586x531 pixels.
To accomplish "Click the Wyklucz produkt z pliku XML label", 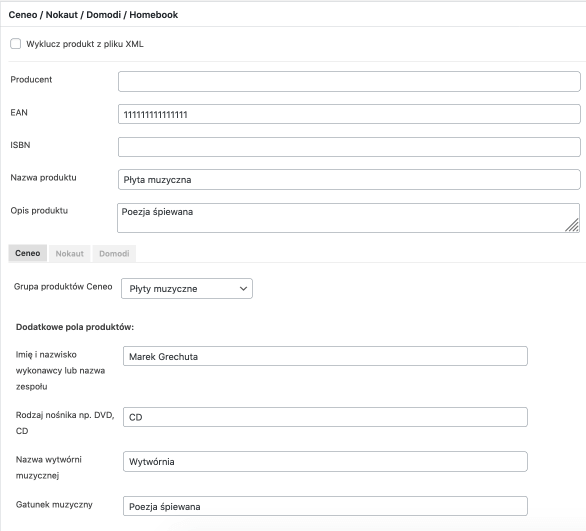I will [85, 44].
